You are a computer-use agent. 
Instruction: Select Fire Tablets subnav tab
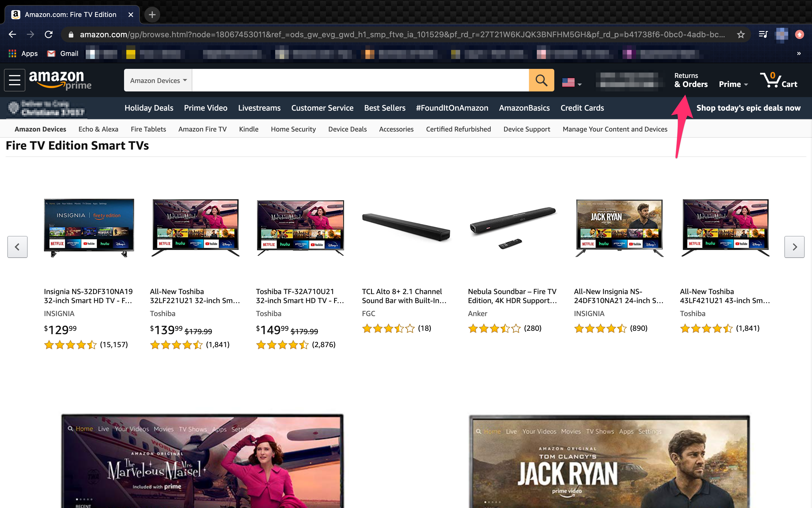(x=148, y=129)
